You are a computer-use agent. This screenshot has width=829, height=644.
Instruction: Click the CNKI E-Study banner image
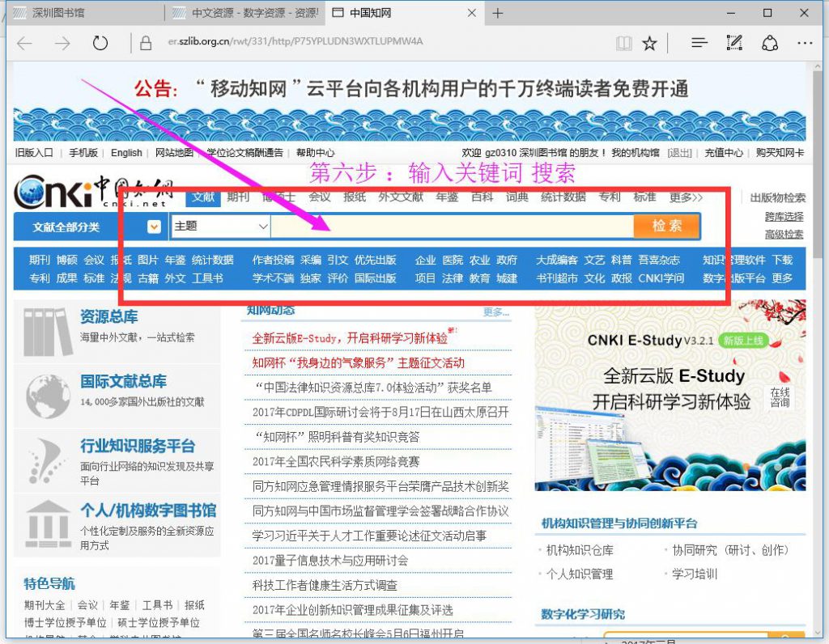[x=670, y=396]
